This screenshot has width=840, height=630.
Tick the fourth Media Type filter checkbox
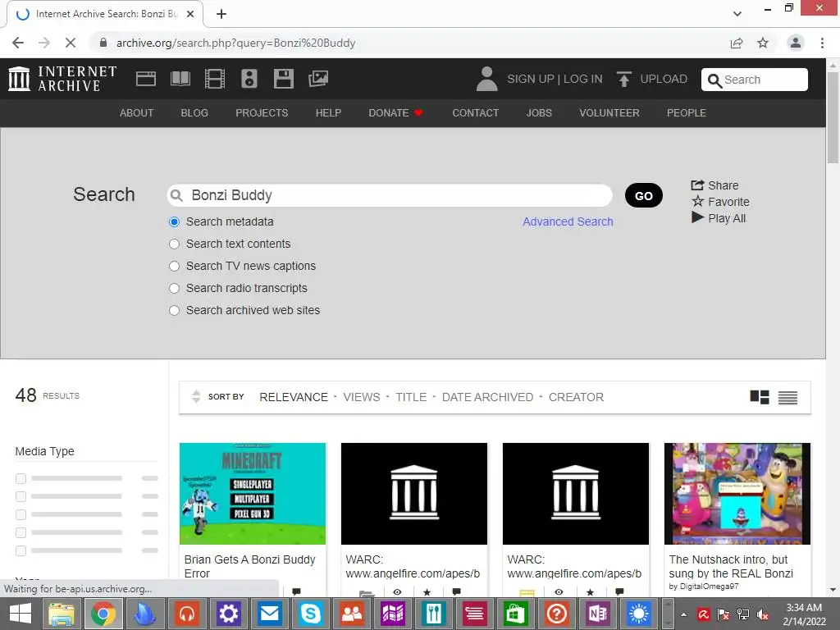point(21,532)
